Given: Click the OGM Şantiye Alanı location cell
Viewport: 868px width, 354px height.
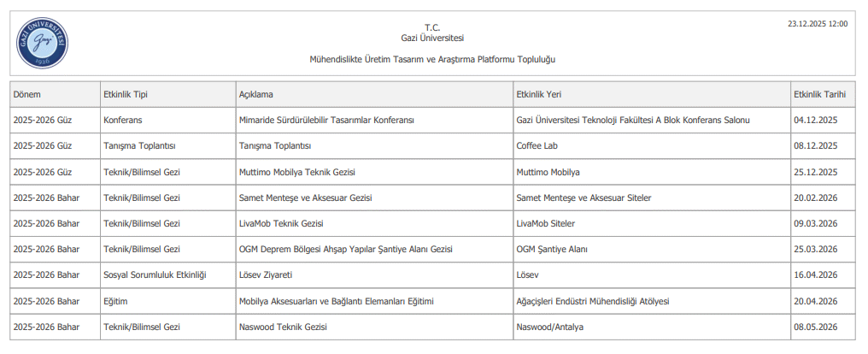Looking at the screenshot, I should (552, 250).
